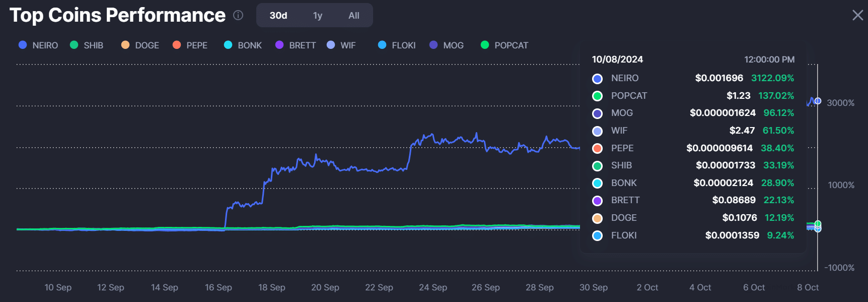This screenshot has width=868, height=302.
Task: Click the NEIRO icon in tooltip list
Action: coord(598,79)
